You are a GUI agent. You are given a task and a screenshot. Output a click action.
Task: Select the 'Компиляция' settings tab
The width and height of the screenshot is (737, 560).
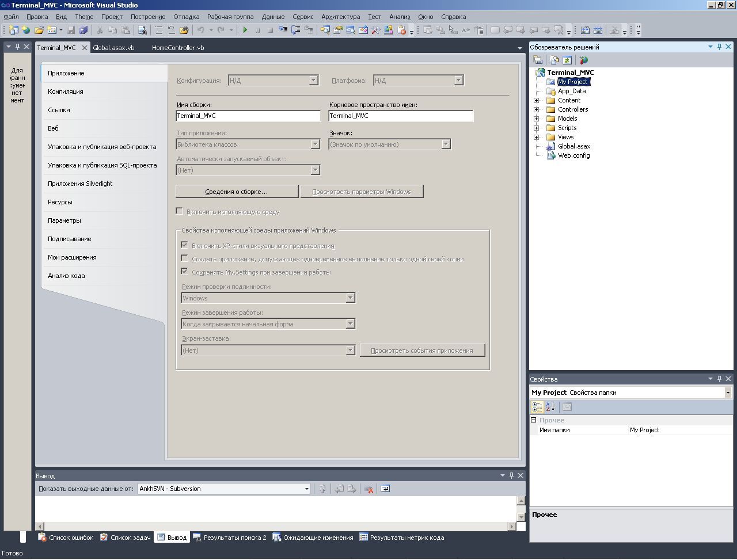(66, 92)
